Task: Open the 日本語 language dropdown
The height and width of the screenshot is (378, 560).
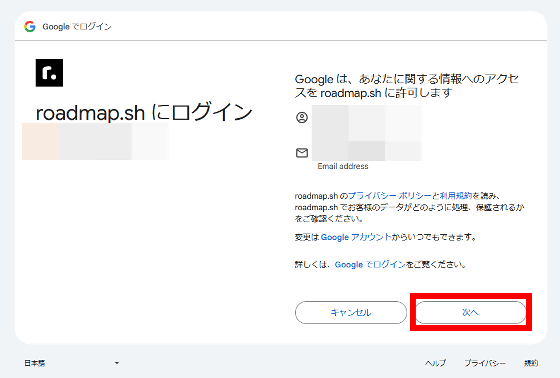Action: [x=71, y=363]
